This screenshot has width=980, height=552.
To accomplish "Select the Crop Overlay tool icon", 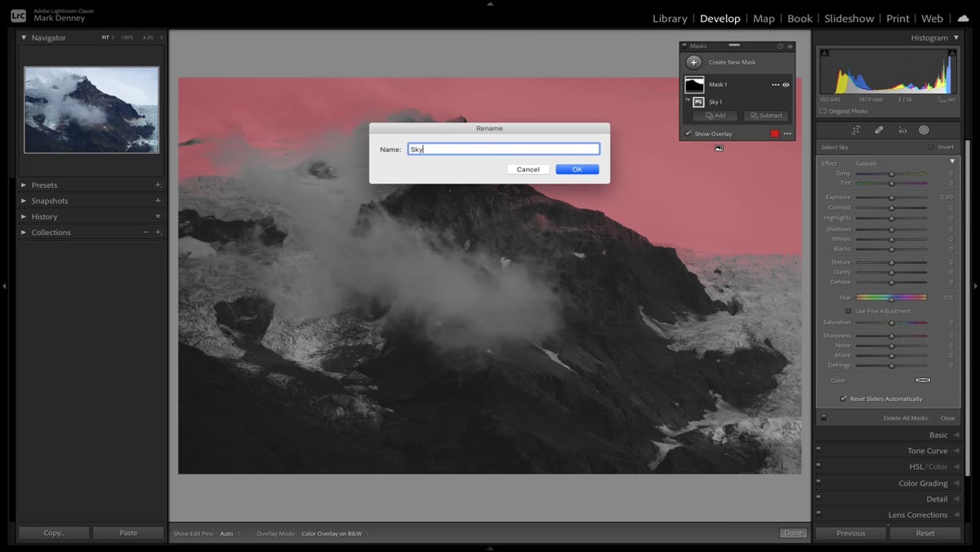I will coord(856,130).
